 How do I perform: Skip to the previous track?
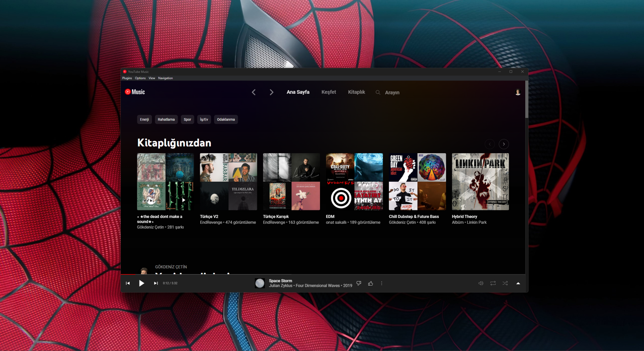128,283
